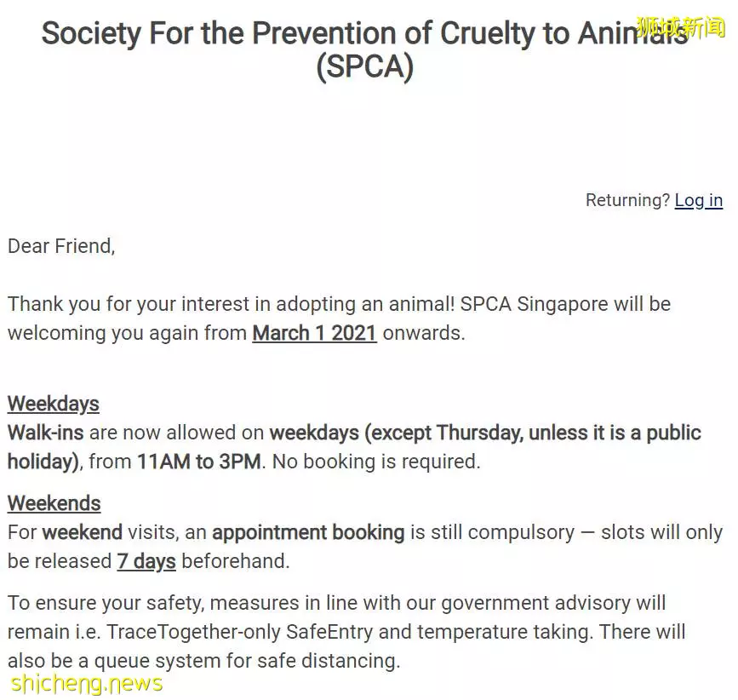Click the (SPCA) abbreviation in the title
The width and height of the screenshot is (738, 700).
pos(365,66)
